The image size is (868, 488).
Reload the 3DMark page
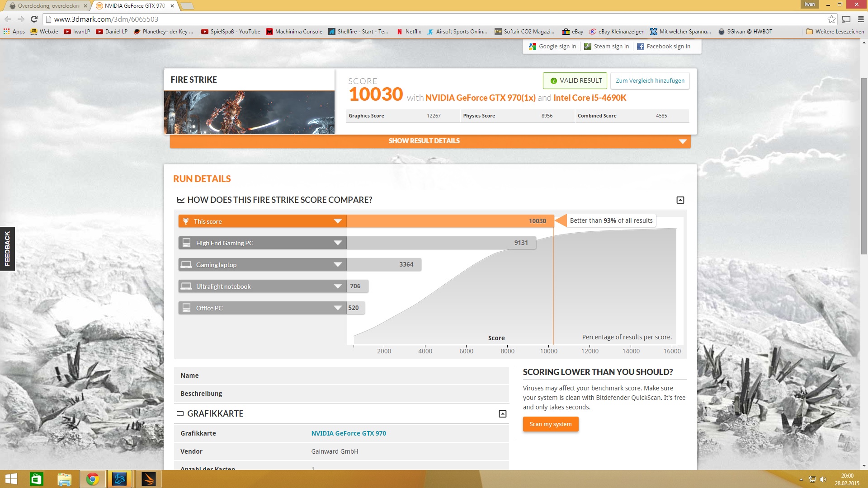click(x=34, y=19)
